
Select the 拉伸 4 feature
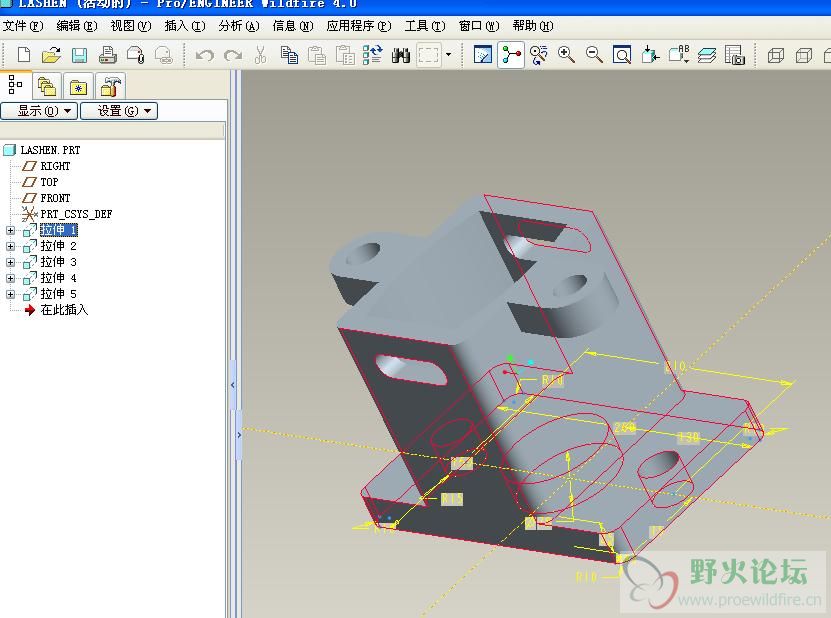[x=58, y=278]
